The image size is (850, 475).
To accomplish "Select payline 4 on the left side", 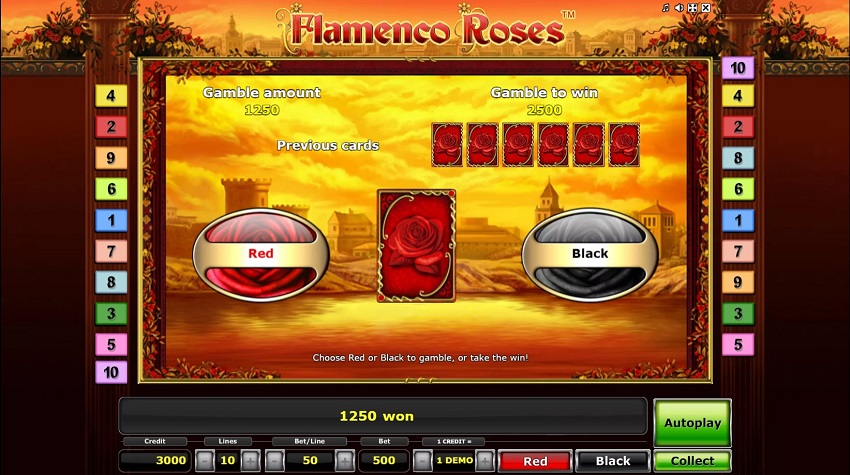I will [111, 96].
